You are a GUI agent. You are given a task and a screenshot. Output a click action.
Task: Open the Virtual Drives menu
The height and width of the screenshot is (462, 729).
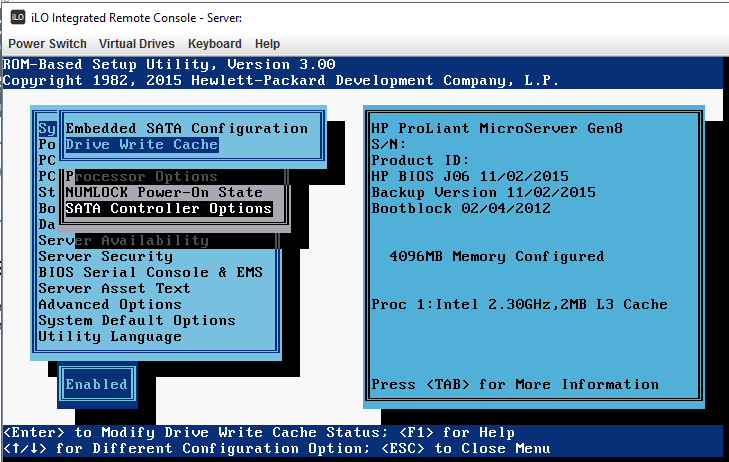pyautogui.click(x=137, y=44)
